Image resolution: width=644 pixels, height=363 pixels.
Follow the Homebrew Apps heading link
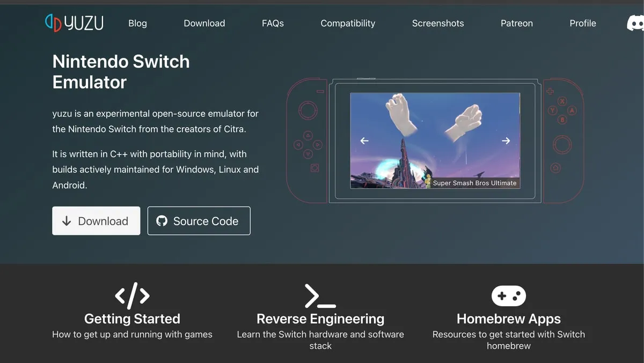(509, 318)
